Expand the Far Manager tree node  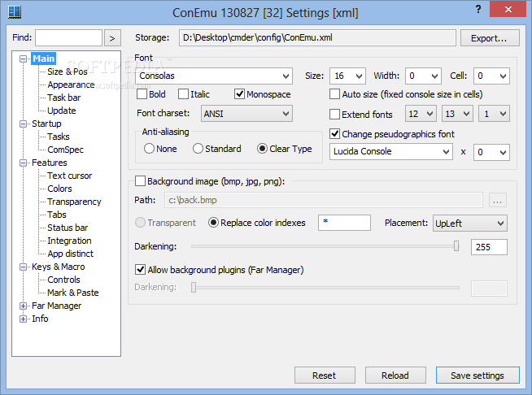click(23, 306)
